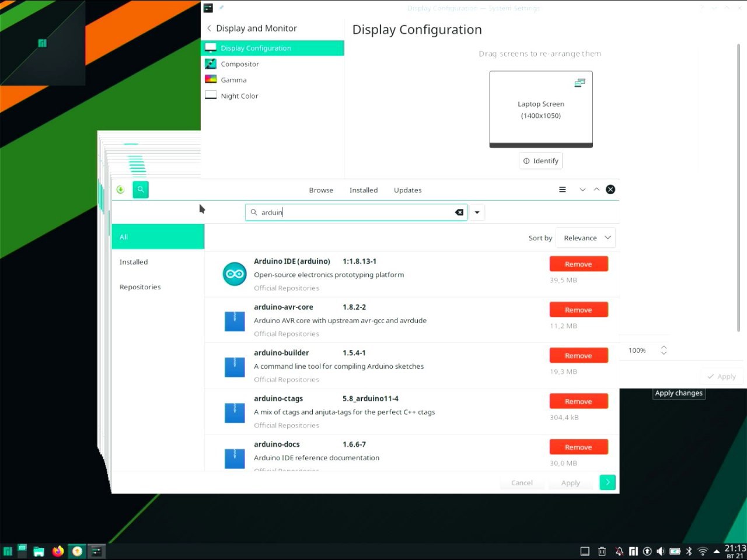Open the file manager from taskbar

point(39,551)
